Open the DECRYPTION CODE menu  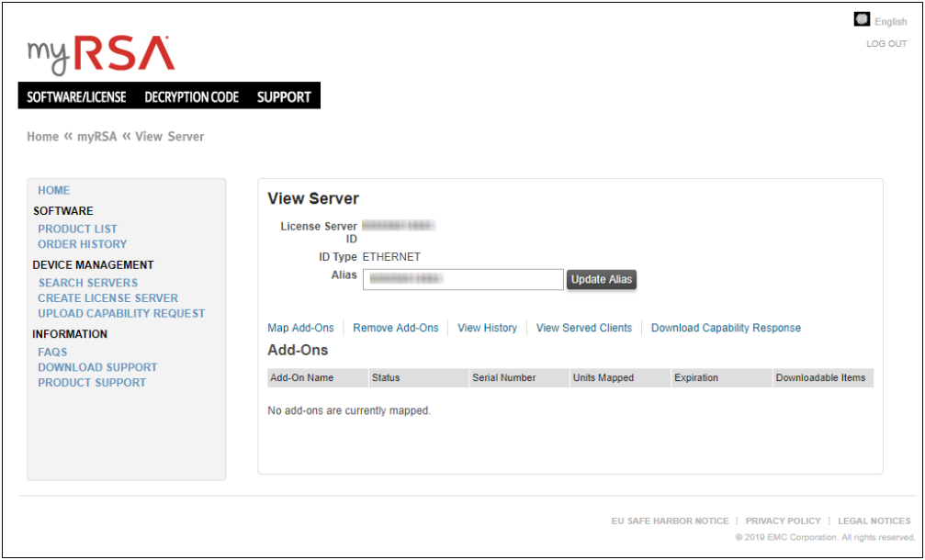click(191, 96)
